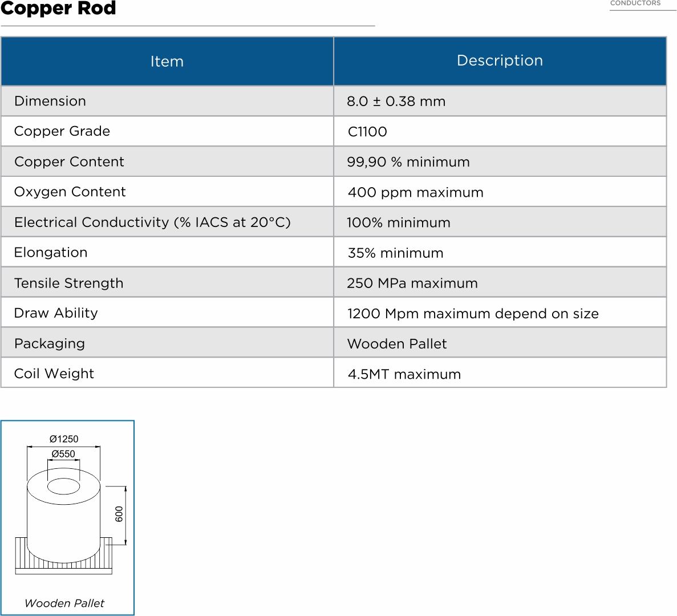The width and height of the screenshot is (677, 616).
Task: Click the 1200 Mpm maximum draw value
Action: (473, 314)
